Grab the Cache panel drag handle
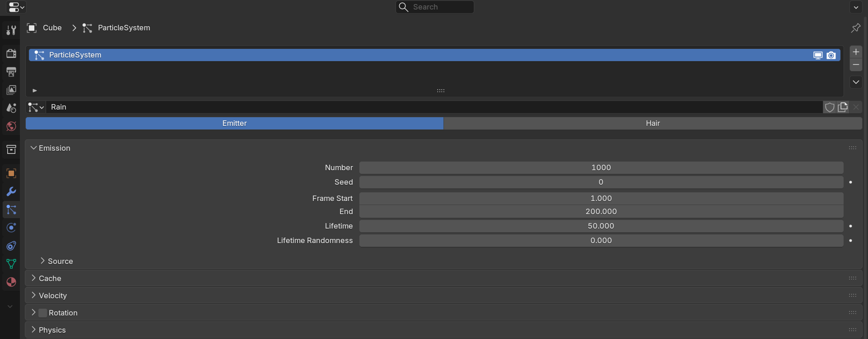 [853, 278]
